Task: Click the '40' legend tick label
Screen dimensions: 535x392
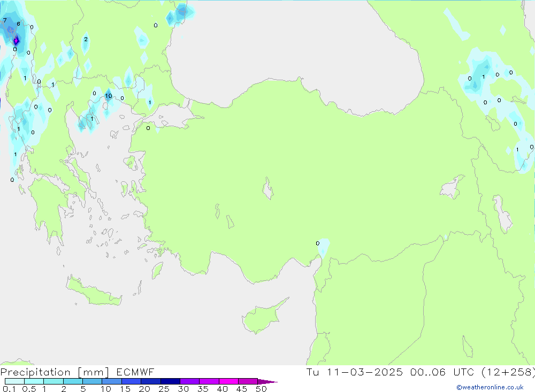Action: tap(222, 389)
